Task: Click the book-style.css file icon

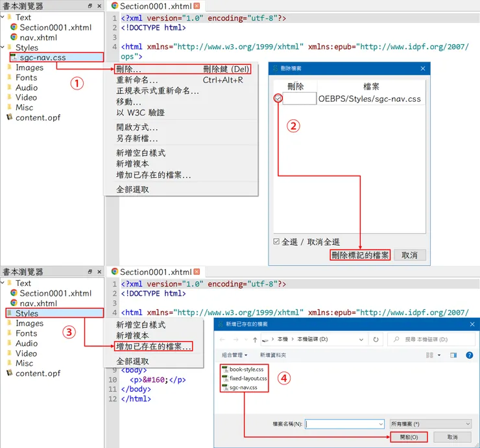Action: coord(225,370)
